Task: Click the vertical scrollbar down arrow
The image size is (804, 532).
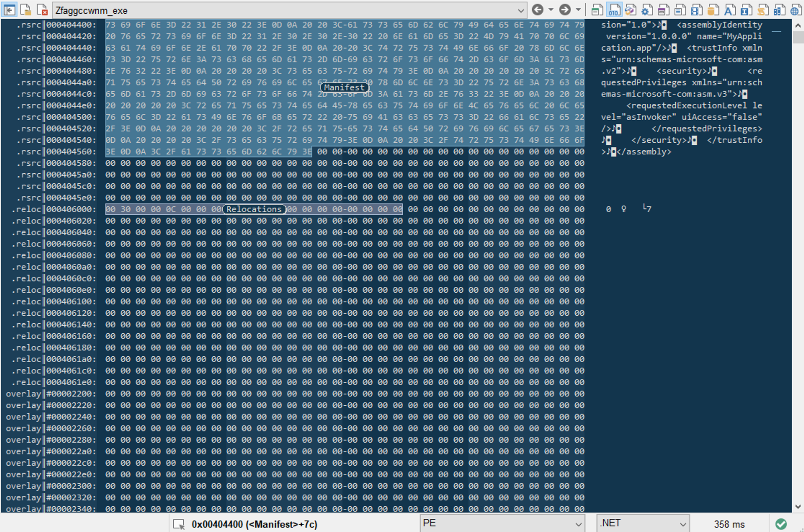Action: point(798,506)
